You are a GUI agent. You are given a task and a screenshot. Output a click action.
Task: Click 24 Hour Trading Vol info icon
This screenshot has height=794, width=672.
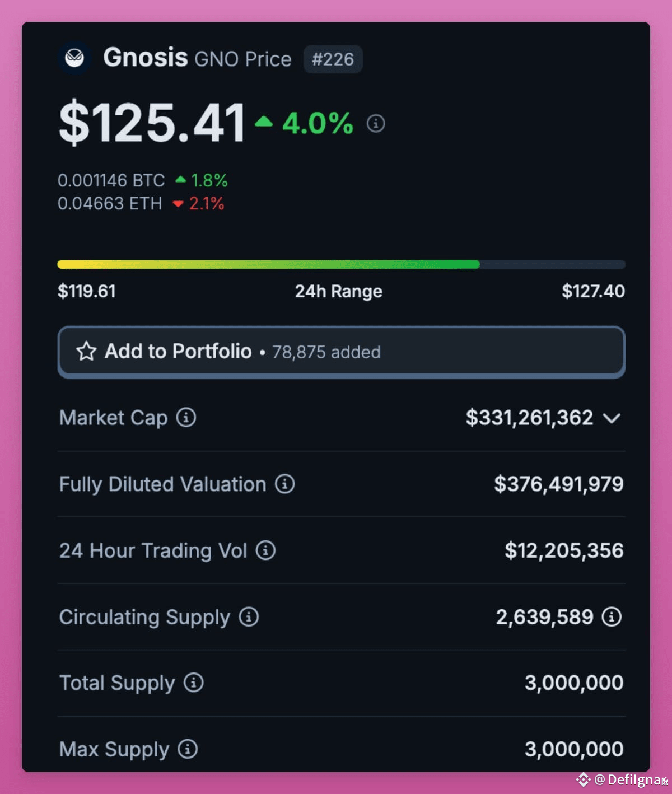(x=265, y=550)
